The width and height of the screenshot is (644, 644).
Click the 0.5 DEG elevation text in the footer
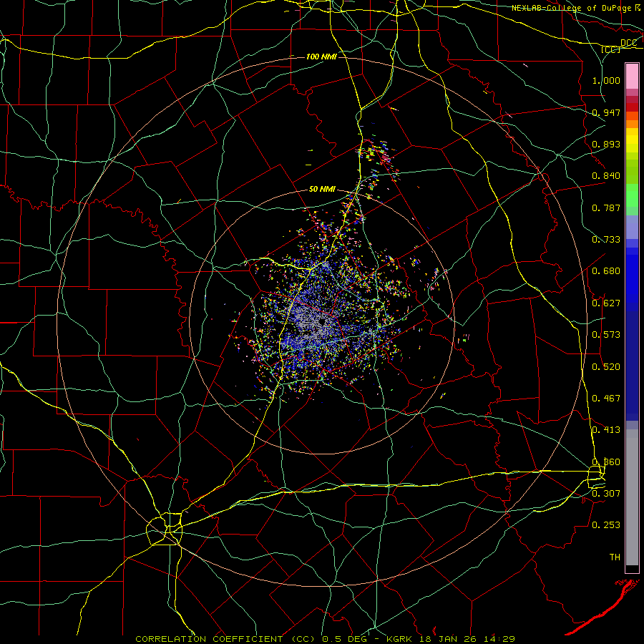click(346, 639)
